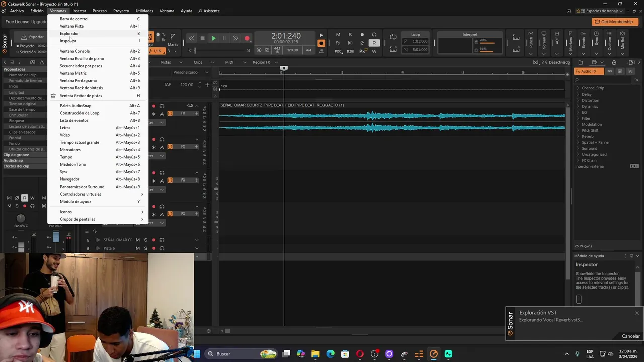Arm Pista 6 for recording
This screenshot has height=362, width=644.
(154, 248)
